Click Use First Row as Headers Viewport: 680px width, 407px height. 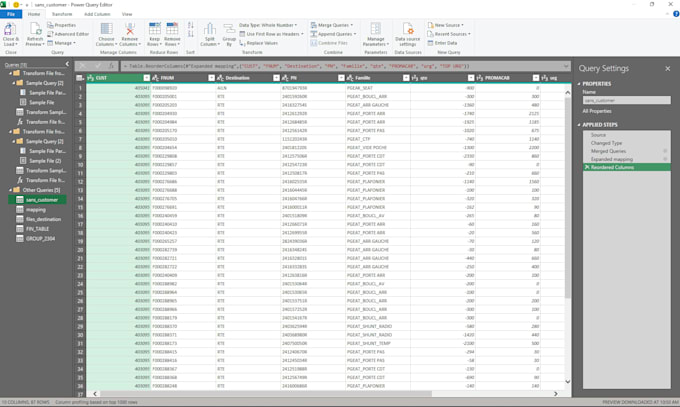[x=271, y=34]
